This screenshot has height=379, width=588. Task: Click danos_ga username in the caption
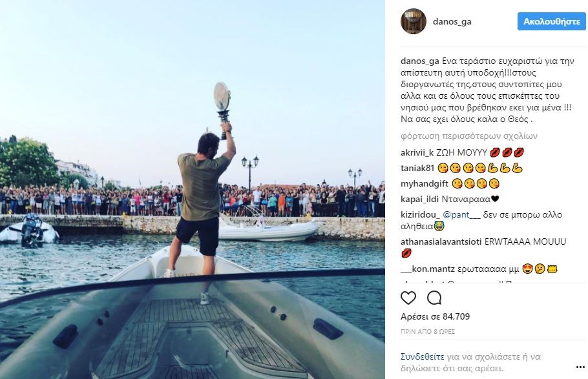(419, 61)
